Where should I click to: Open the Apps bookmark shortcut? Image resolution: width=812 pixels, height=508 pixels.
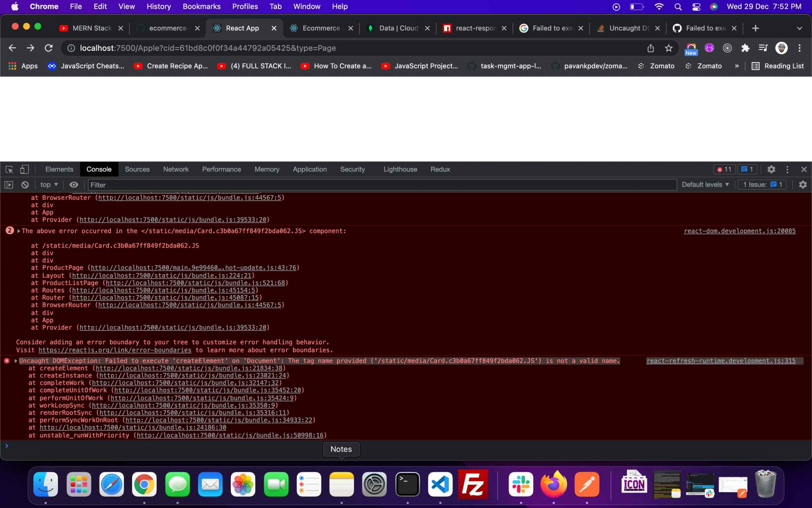pos(23,66)
